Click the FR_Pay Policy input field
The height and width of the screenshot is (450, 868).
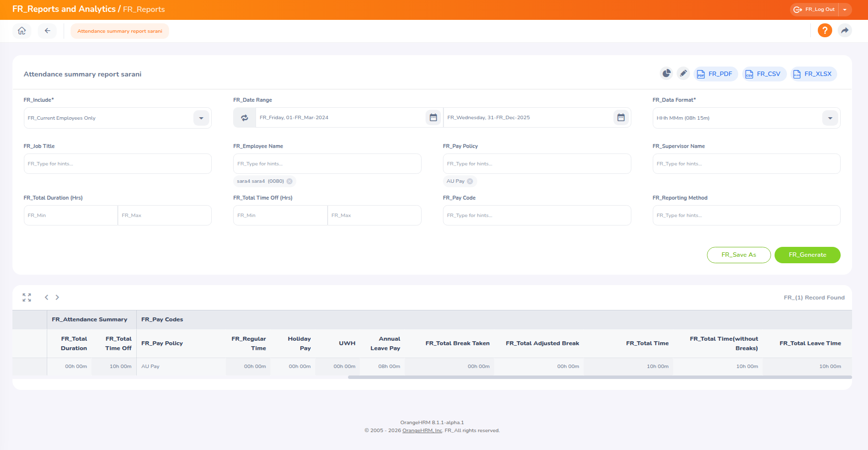pyautogui.click(x=537, y=164)
